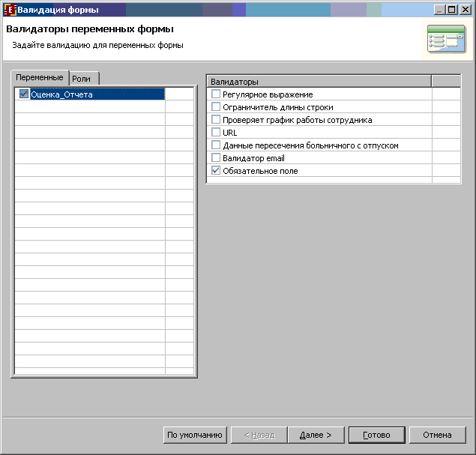This screenshot has height=455, width=476.
Task: Enable the URL validator checkbox
Action: pos(216,133)
